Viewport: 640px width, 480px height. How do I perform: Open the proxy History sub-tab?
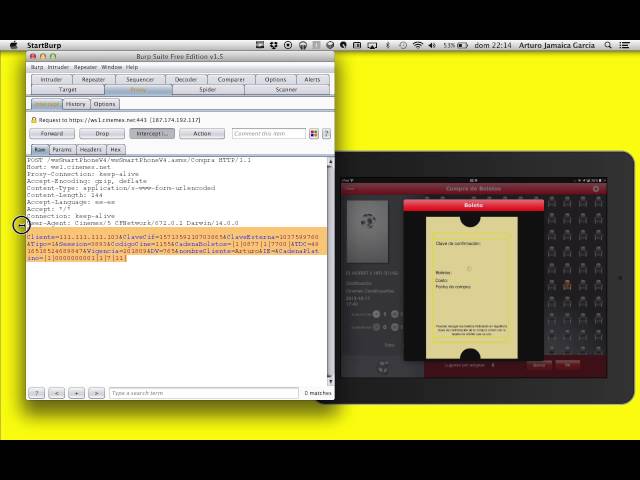click(76, 104)
